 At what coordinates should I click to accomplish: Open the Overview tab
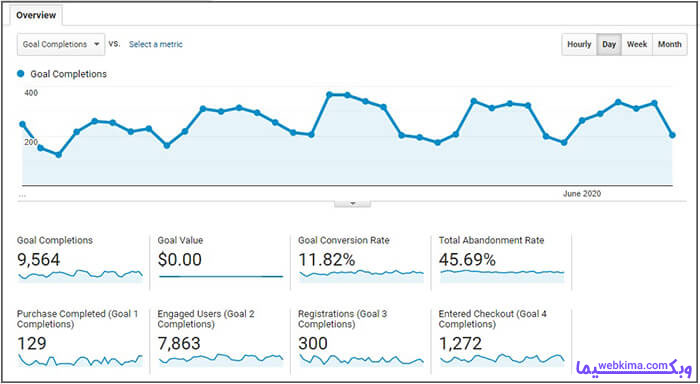pyautogui.click(x=36, y=15)
